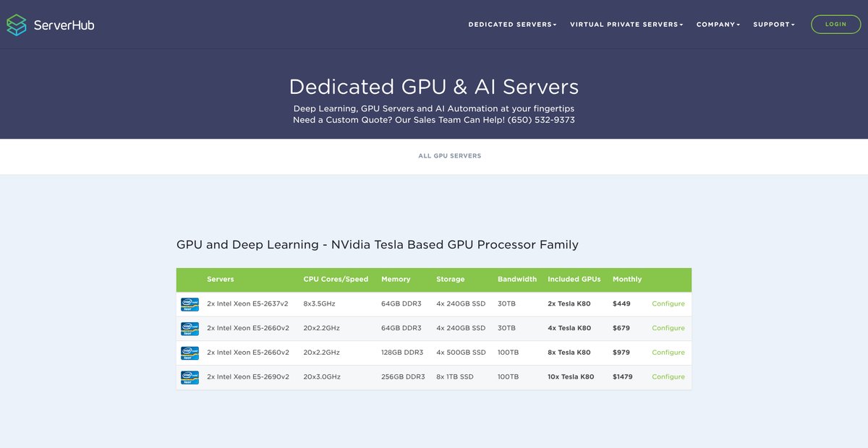Configure the $1479 server

pyautogui.click(x=668, y=377)
